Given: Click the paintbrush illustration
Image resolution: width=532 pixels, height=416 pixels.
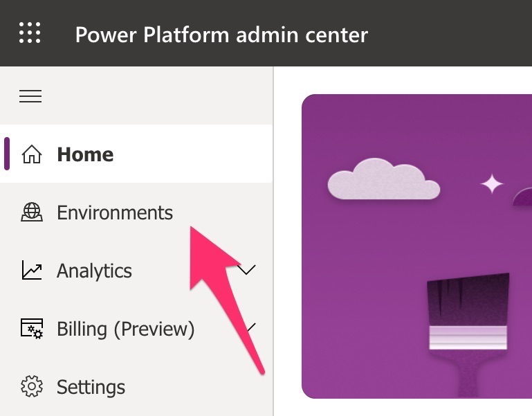Looking at the screenshot, I should coord(468,334).
